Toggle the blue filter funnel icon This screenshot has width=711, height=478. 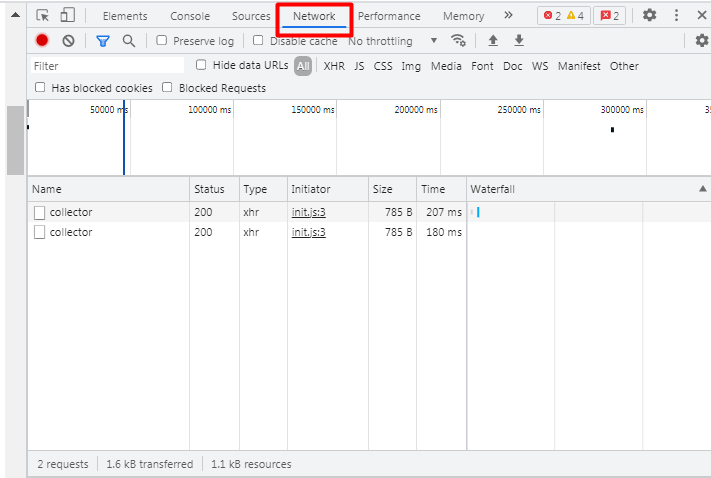click(x=103, y=41)
